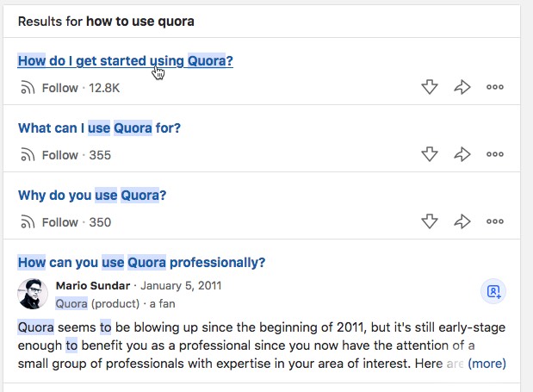Screen dimensions: 533x392
Task: Click follow-user icon next to Mario Sundar
Action: click(493, 291)
